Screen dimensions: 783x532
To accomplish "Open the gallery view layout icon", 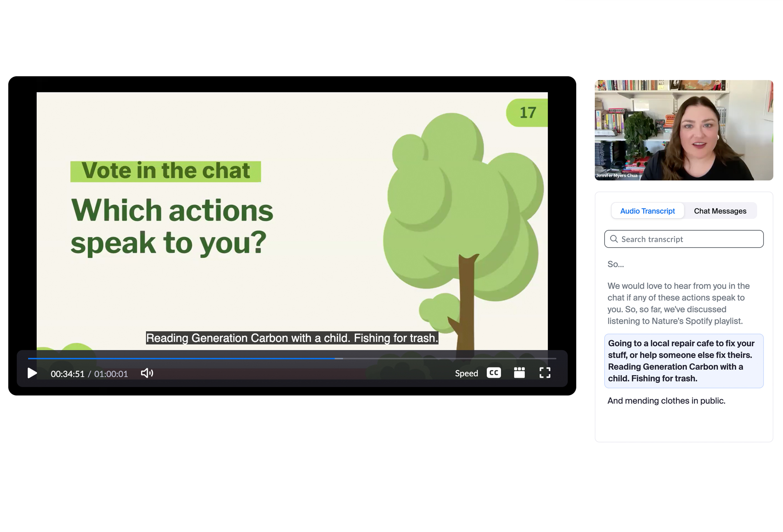I will [519, 373].
